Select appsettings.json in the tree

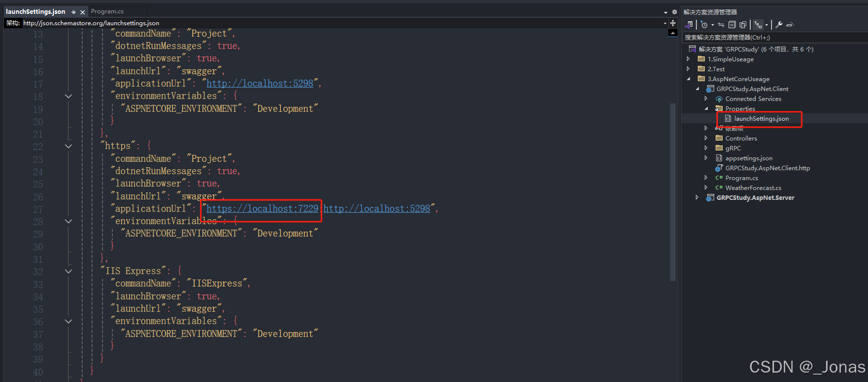(749, 158)
